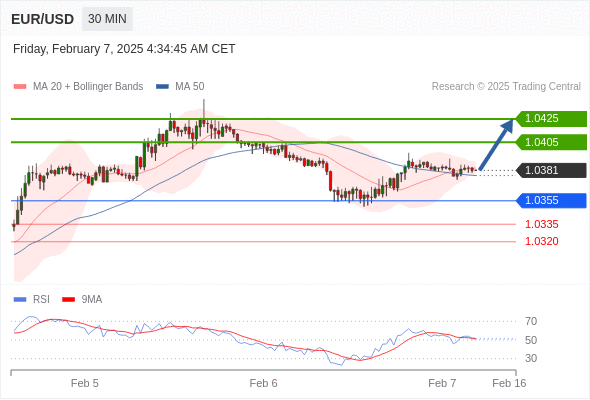Click the 1.0320 red support label
Viewport: 590px width, 400px height.
click(542, 241)
